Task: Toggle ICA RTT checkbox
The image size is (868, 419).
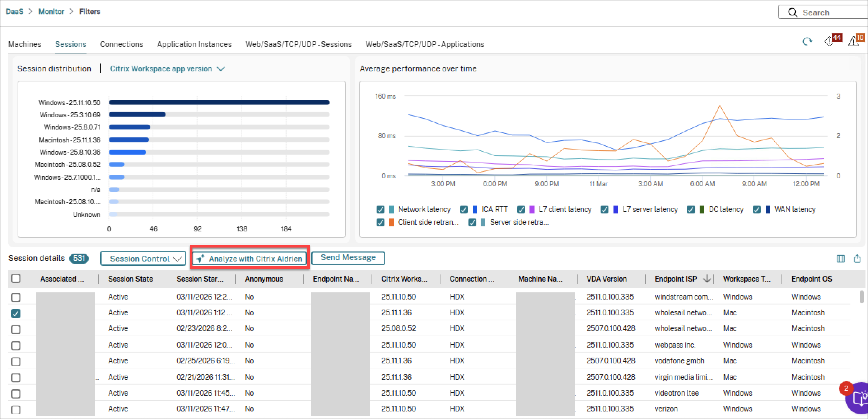Action: [464, 209]
